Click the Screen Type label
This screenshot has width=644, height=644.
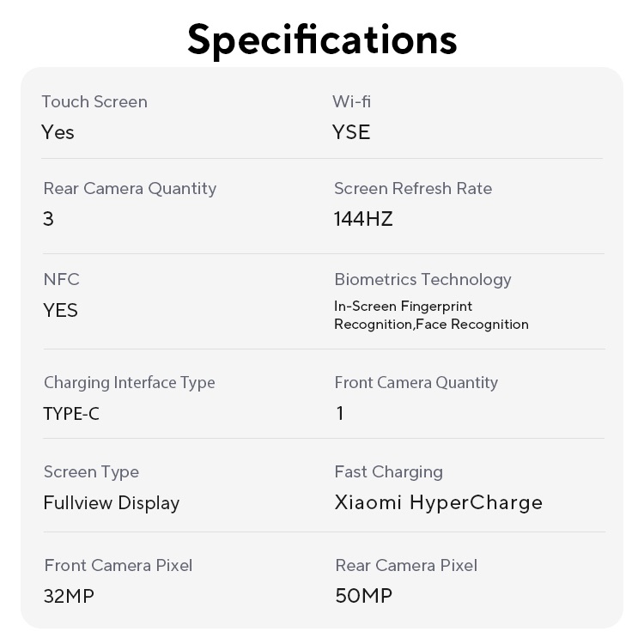91,471
